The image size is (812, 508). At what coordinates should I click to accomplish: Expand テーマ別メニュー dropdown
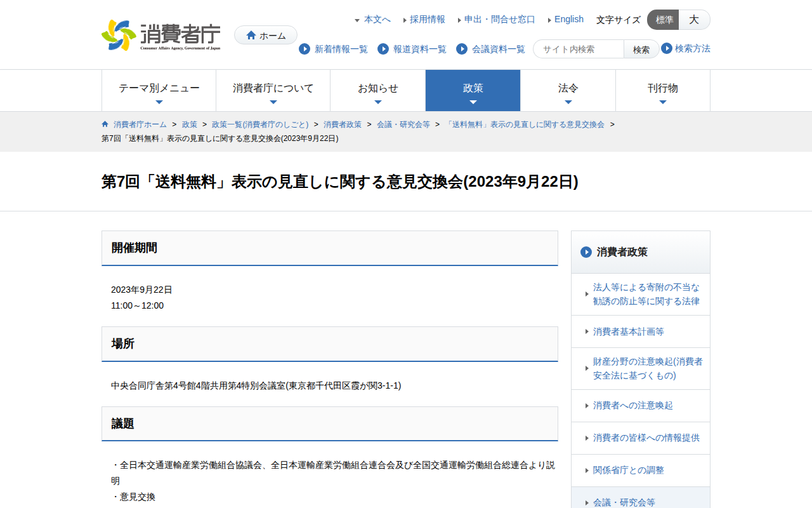pyautogui.click(x=159, y=91)
